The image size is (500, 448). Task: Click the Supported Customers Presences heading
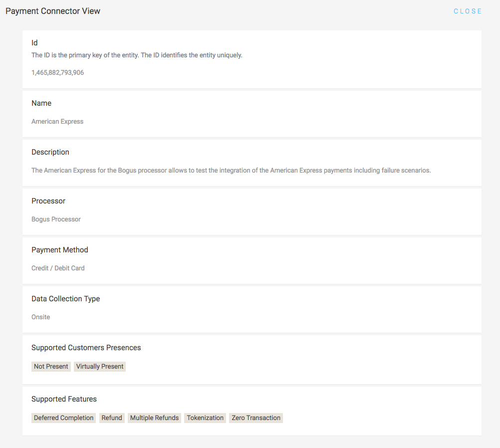86,348
